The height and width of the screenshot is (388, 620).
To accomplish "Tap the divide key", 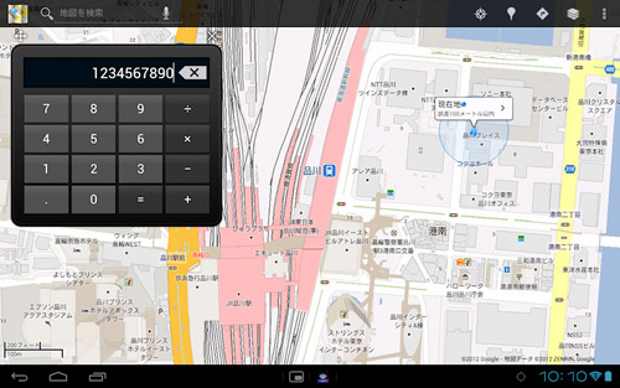I will pos(187,108).
